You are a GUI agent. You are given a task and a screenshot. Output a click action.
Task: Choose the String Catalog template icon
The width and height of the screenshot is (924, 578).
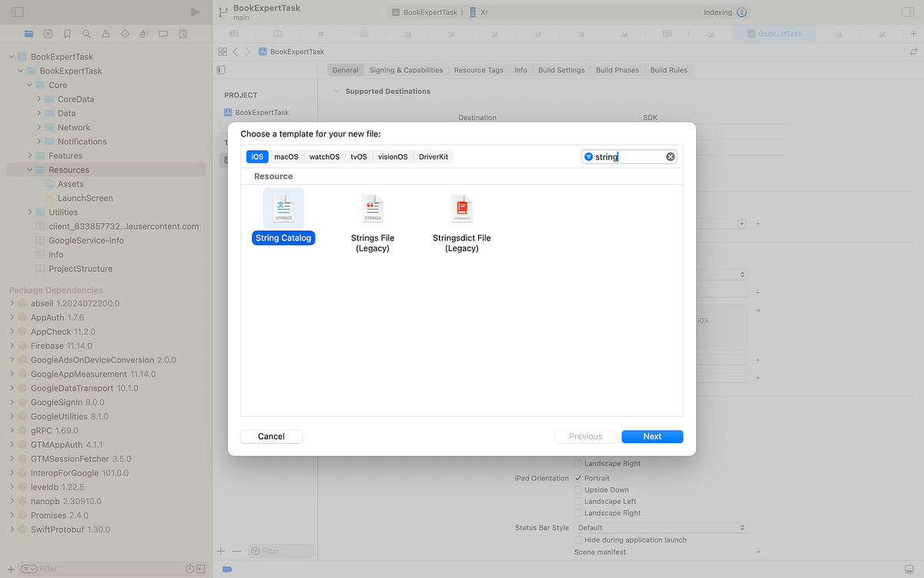[x=283, y=207]
